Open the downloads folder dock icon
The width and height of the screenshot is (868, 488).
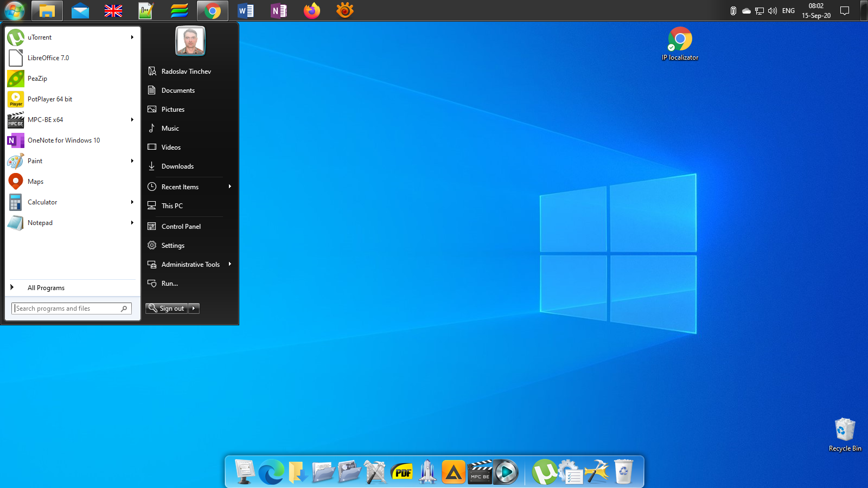pos(297,472)
